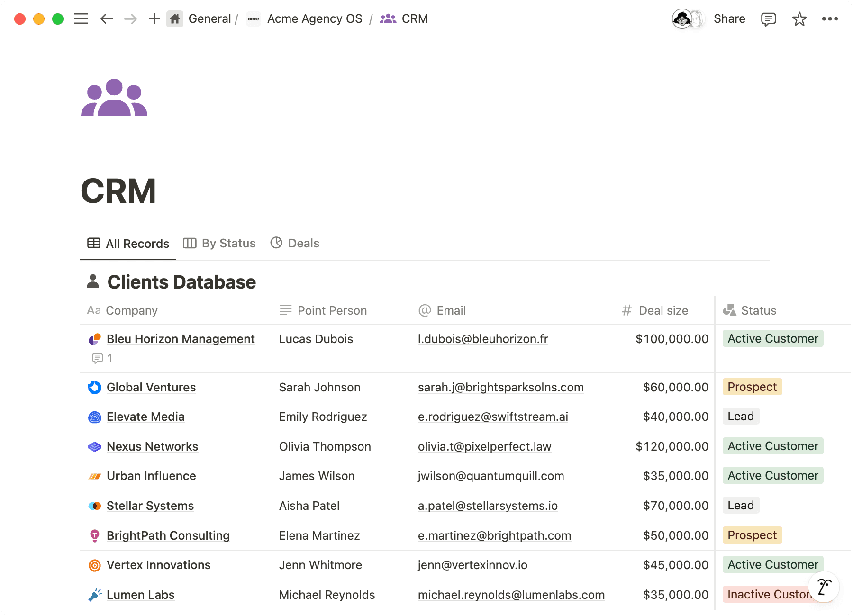Open the comments panel speech bubble
The height and width of the screenshot is (616, 853).
pyautogui.click(x=768, y=19)
